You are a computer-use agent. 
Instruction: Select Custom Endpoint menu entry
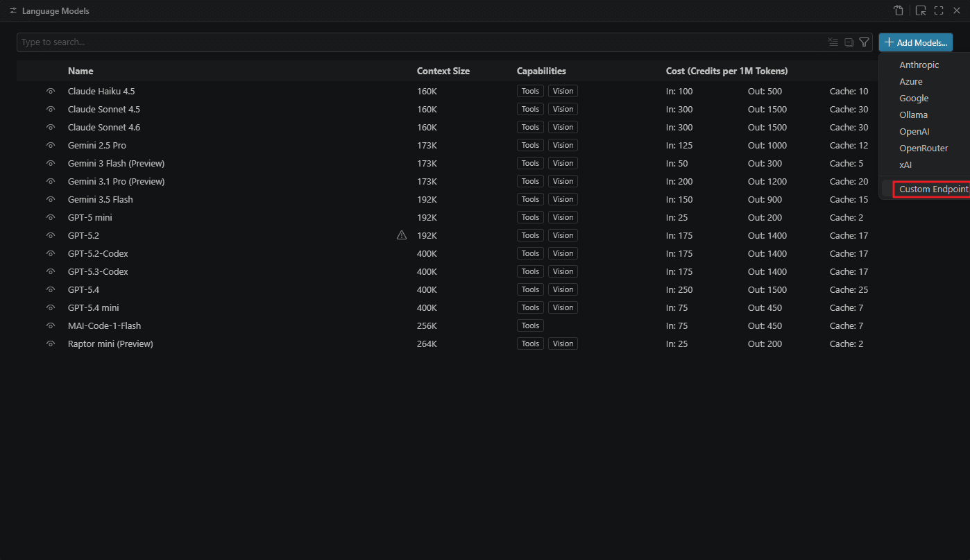pos(933,189)
